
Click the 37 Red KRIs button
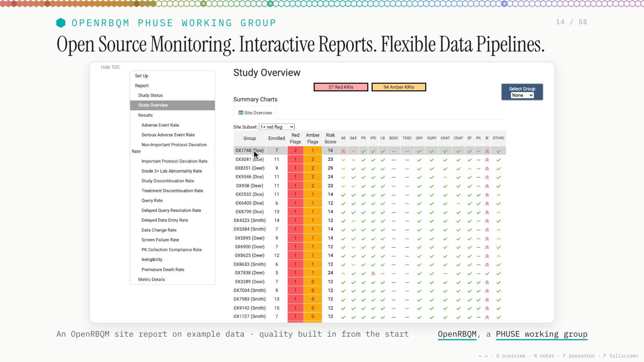341,87
